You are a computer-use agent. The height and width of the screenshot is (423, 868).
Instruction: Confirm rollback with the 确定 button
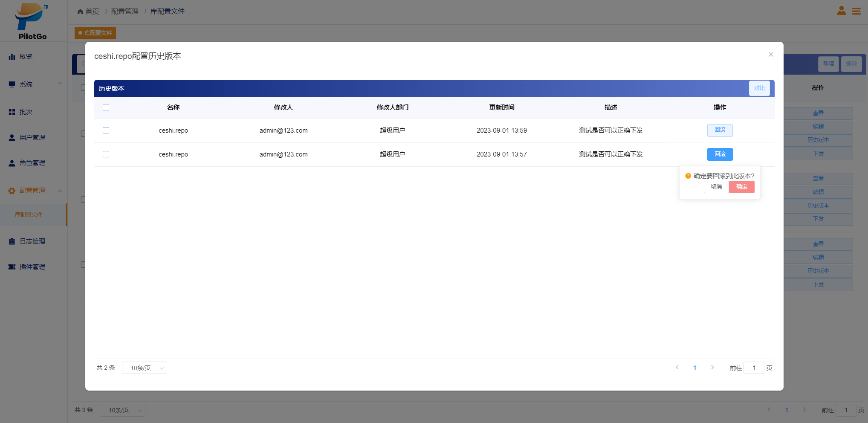[741, 187]
